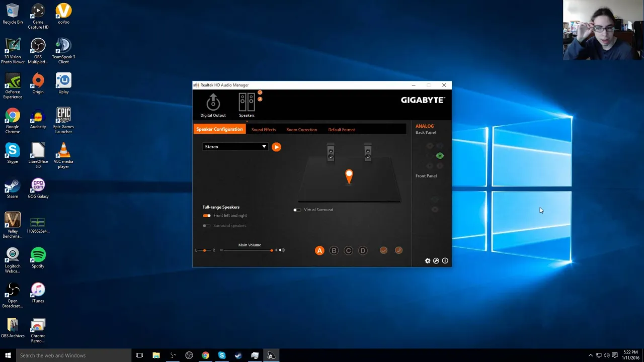Open the Stereo speaker configuration dropdown

(x=235, y=146)
